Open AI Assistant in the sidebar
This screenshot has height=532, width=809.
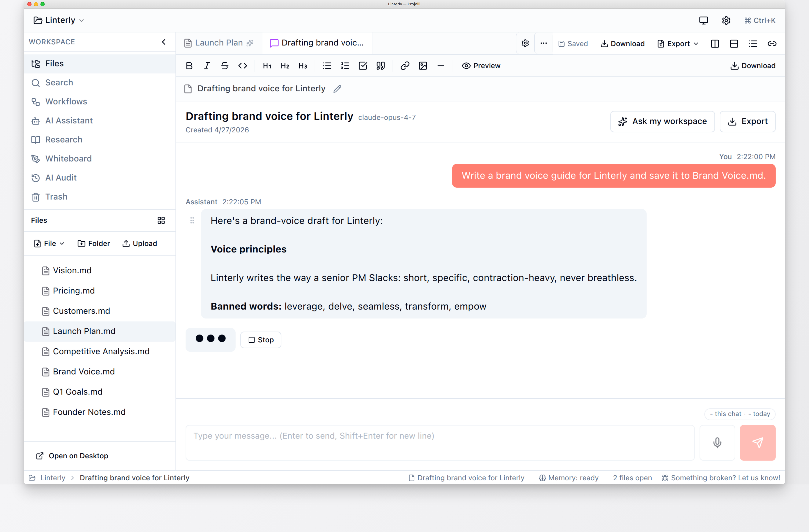pyautogui.click(x=100, y=121)
